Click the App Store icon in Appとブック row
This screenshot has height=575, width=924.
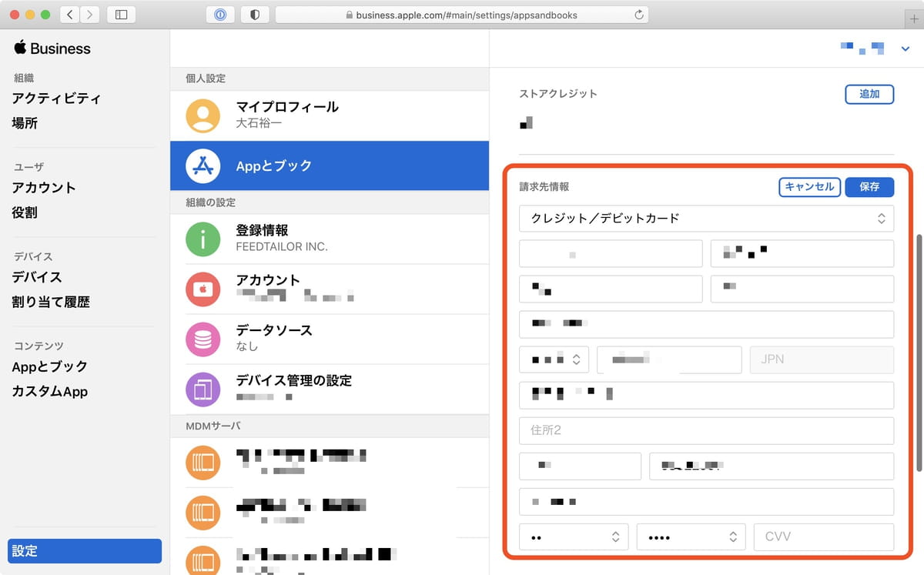[203, 165]
